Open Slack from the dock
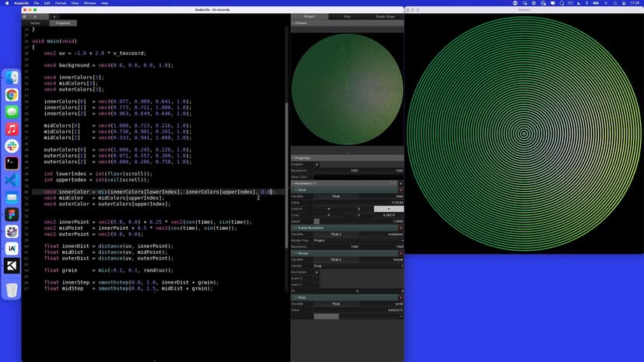 12,146
